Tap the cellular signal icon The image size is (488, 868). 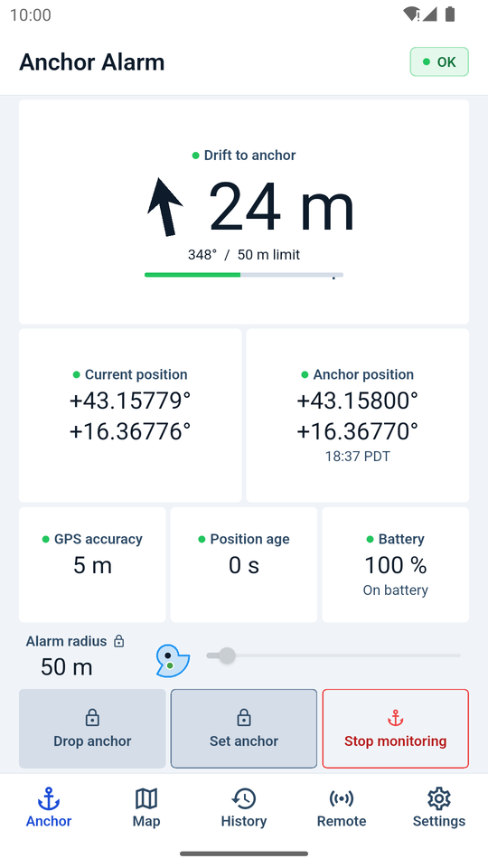coord(429,14)
